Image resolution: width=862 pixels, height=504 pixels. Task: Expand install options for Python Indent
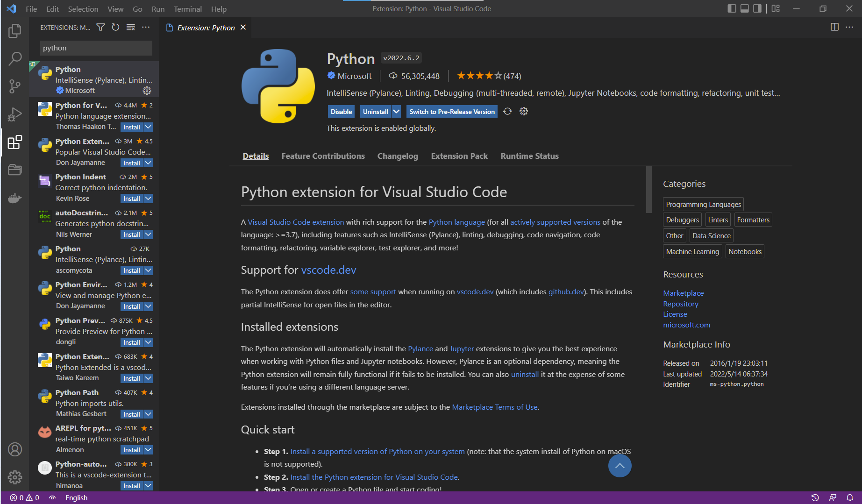148,198
